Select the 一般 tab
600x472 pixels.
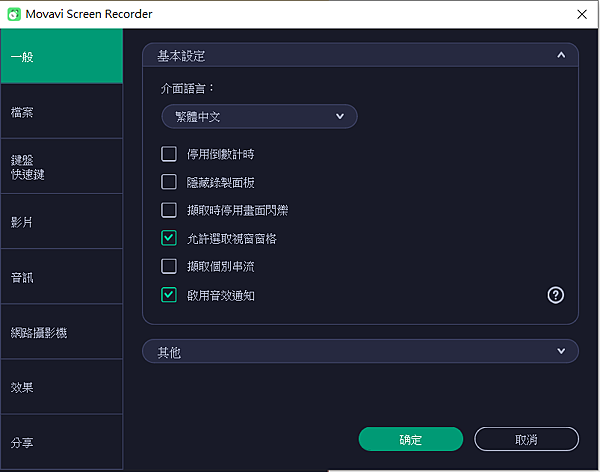[x=62, y=56]
